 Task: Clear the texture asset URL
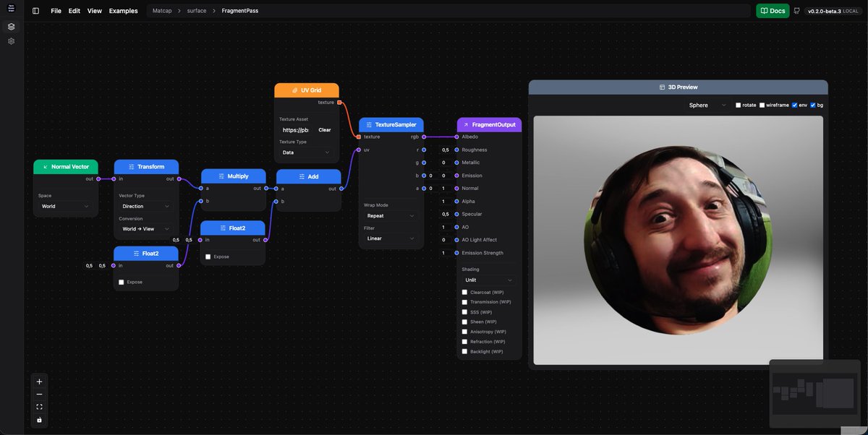click(325, 130)
